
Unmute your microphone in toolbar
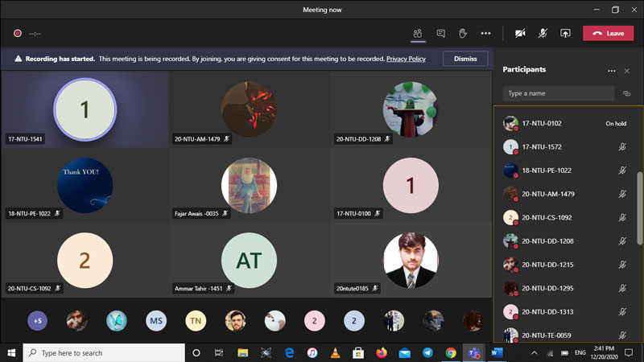(x=543, y=33)
